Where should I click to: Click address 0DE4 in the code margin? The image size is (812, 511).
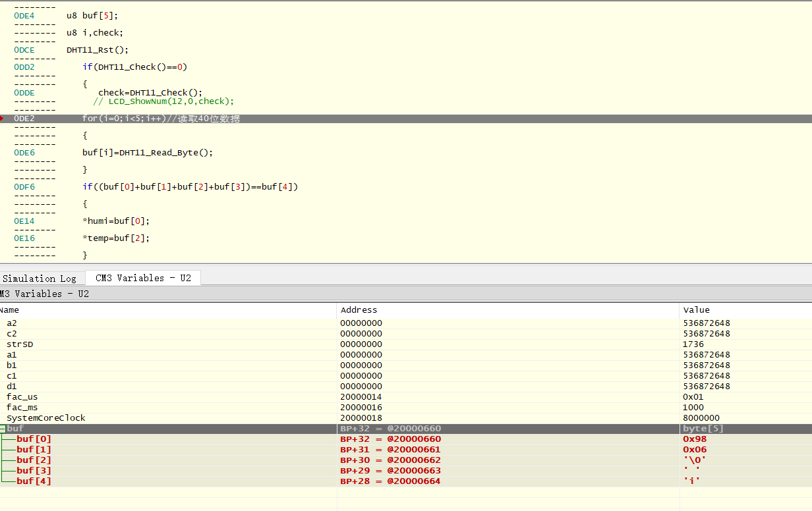point(24,16)
